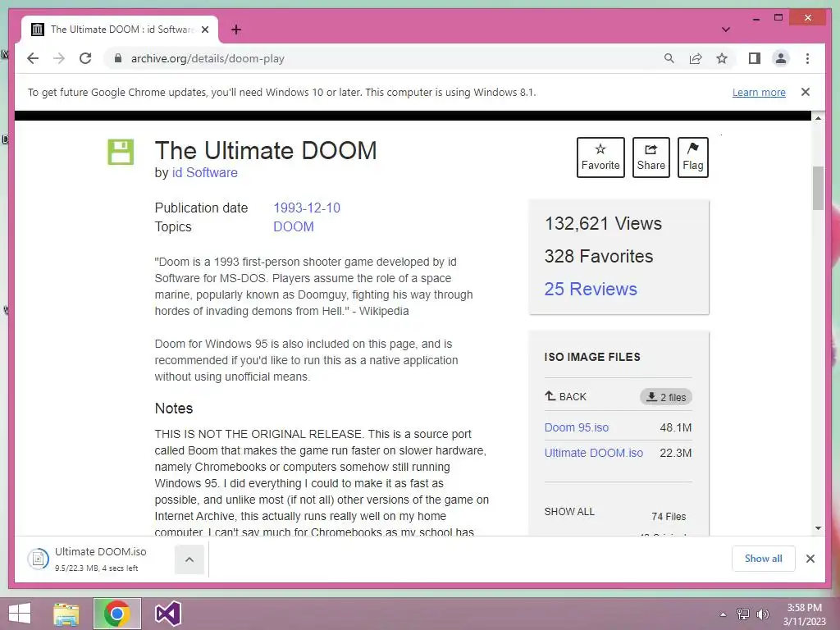The width and height of the screenshot is (840, 630).
Task: Reload the archive.org page
Action: point(85,58)
